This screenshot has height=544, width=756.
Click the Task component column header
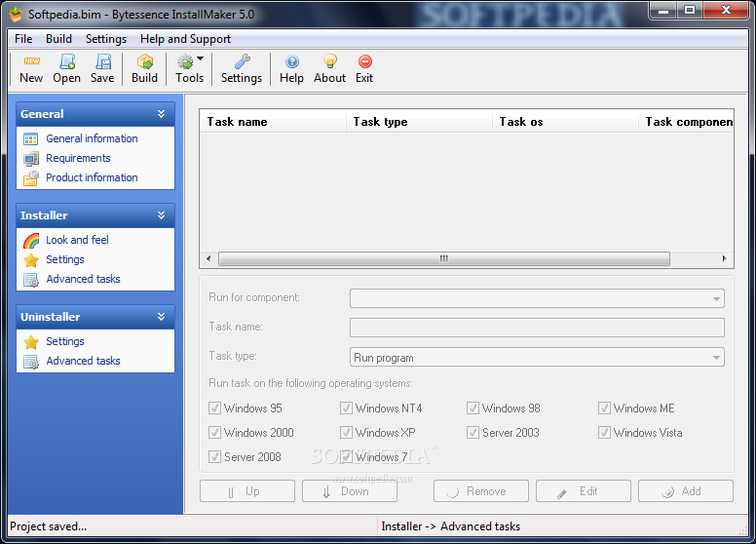(x=686, y=122)
